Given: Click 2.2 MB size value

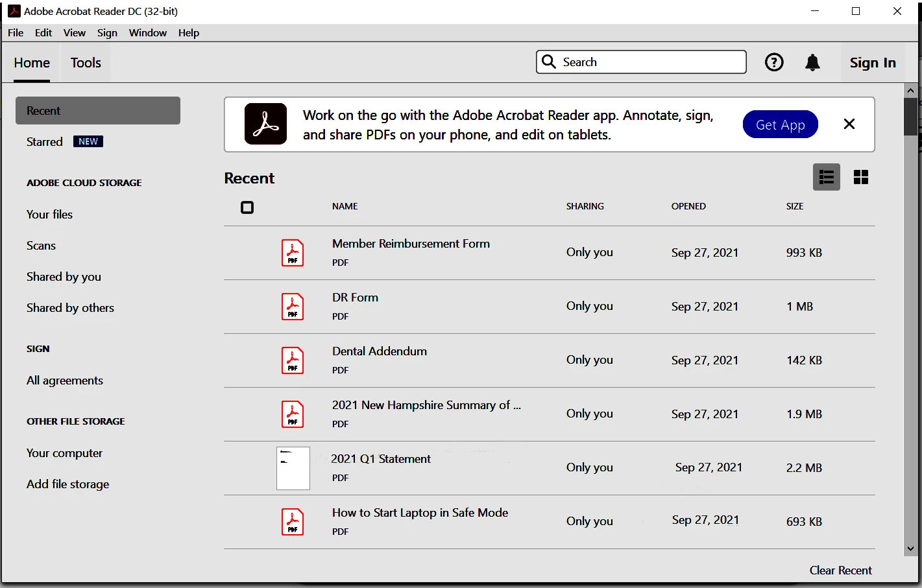Looking at the screenshot, I should click(x=804, y=468).
